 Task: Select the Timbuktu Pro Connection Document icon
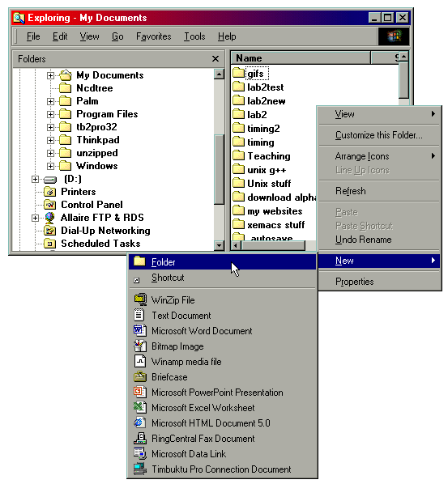tap(140, 469)
